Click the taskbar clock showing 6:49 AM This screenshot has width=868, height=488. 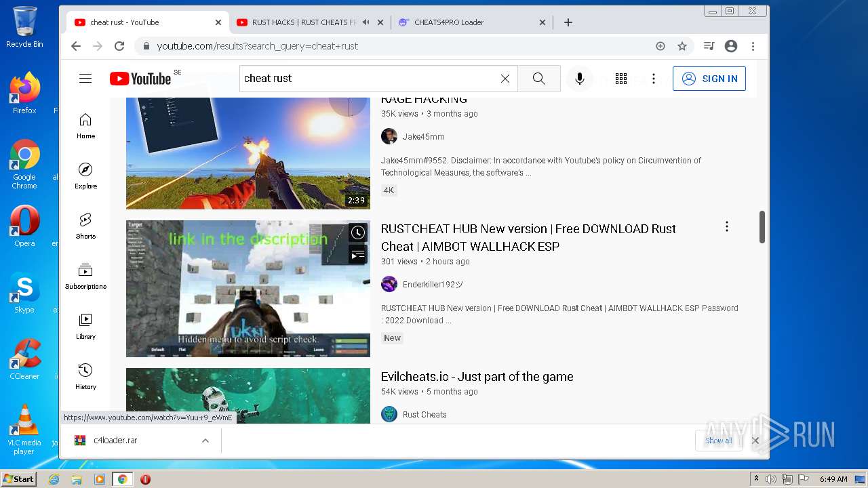point(833,479)
